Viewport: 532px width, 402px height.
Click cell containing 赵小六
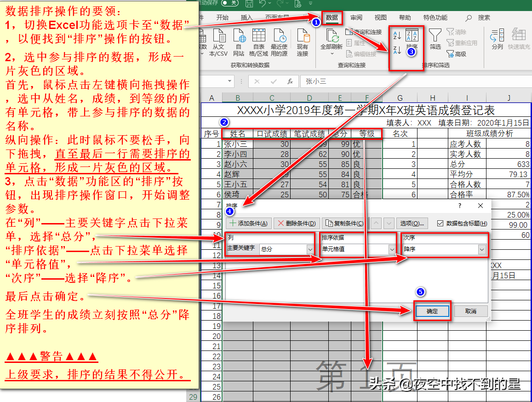point(238,164)
